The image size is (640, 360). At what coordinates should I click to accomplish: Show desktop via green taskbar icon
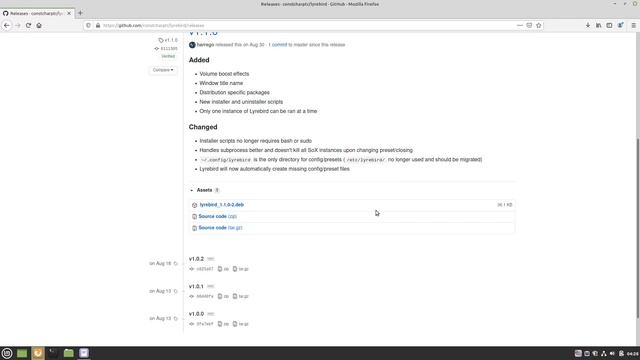(x=22, y=353)
